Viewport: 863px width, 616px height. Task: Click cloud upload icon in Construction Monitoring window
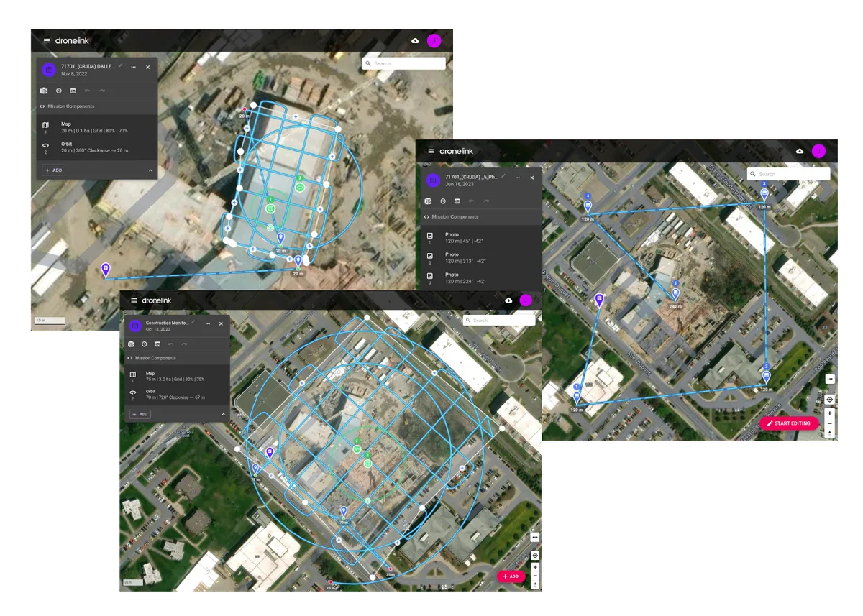tap(508, 300)
